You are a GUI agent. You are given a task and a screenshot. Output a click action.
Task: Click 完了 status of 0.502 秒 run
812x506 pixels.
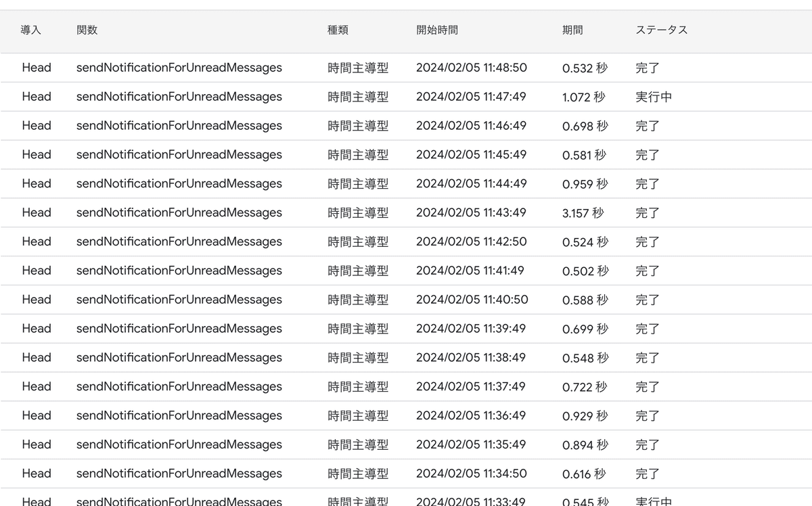click(648, 271)
